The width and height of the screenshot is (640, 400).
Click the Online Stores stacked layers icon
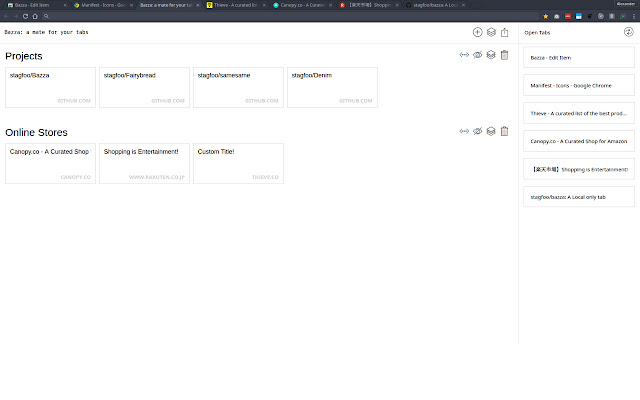(491, 131)
